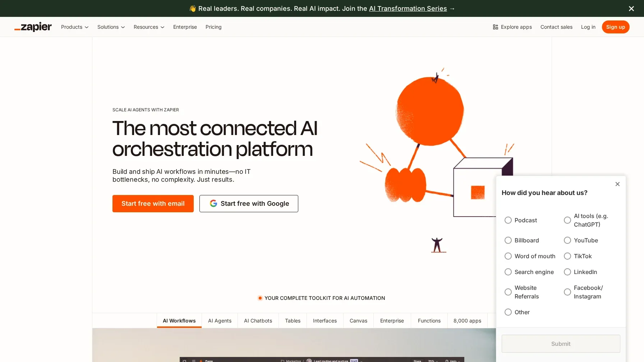
Task: Click the orange sphere illustration
Action: [x=430, y=111]
